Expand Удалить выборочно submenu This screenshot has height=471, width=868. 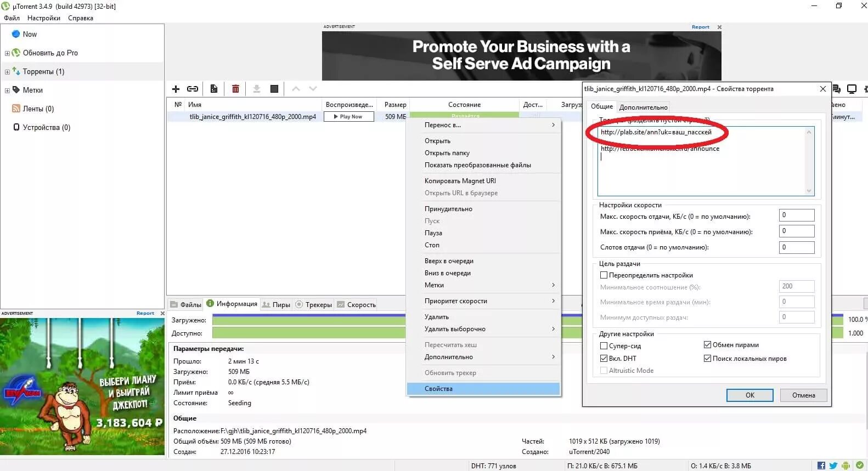484,329
